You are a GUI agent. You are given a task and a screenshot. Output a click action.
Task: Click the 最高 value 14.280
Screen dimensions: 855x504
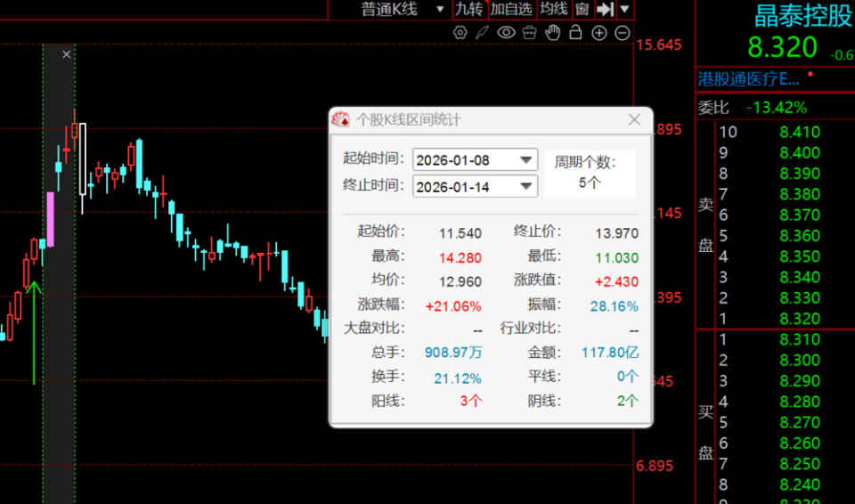pos(460,257)
